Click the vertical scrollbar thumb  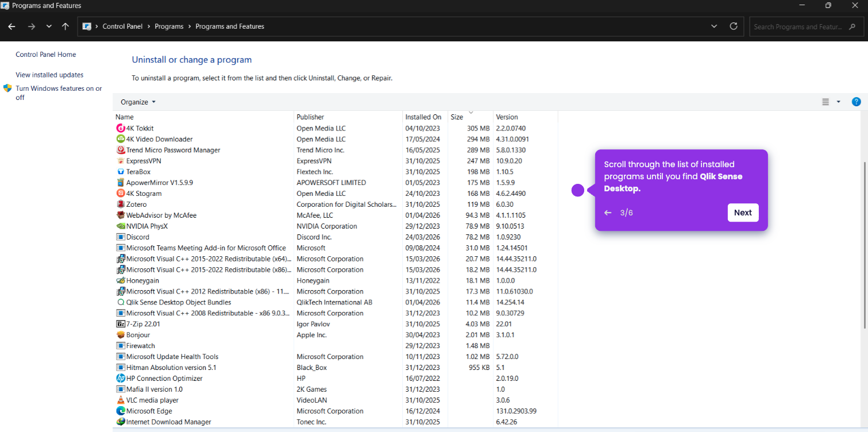point(865,244)
